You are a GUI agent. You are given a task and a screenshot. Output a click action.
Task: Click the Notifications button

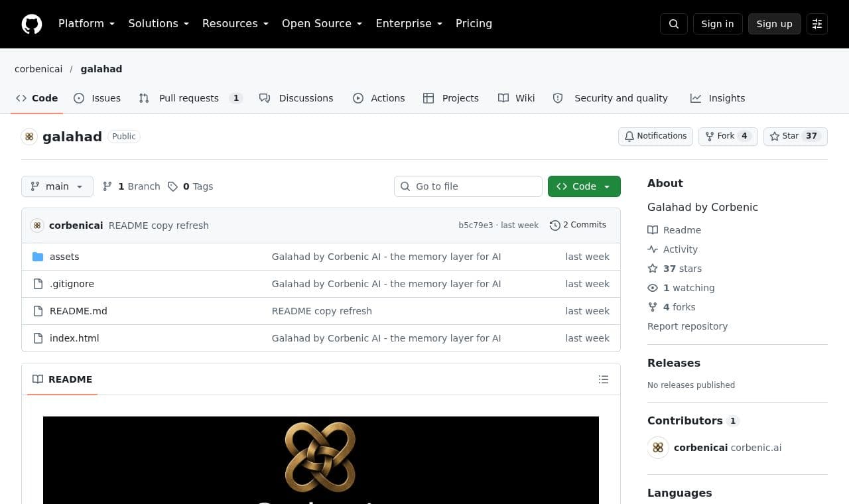(x=656, y=137)
